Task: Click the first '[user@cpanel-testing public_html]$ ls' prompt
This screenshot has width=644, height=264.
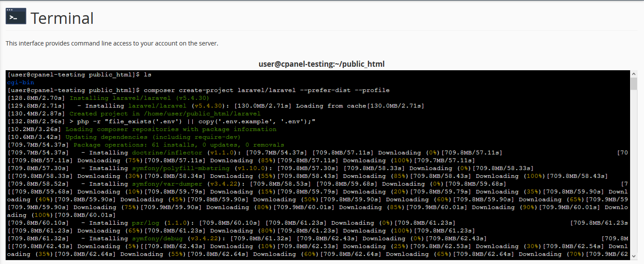Action: (79, 75)
